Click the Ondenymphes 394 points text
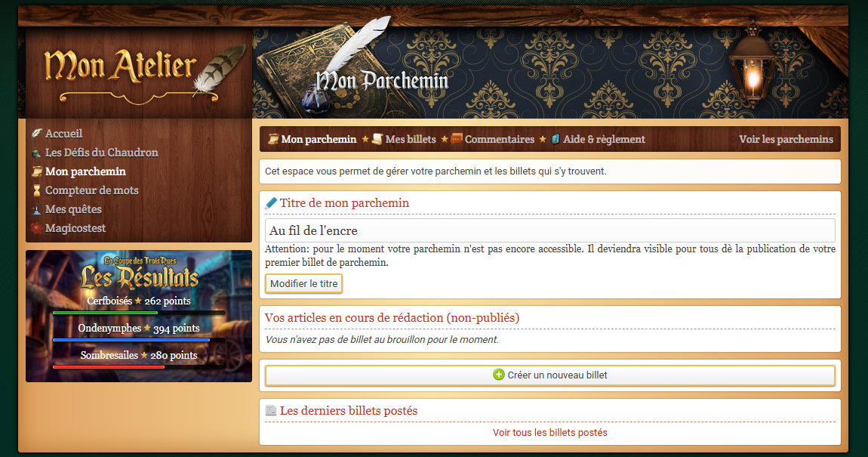 [139, 328]
